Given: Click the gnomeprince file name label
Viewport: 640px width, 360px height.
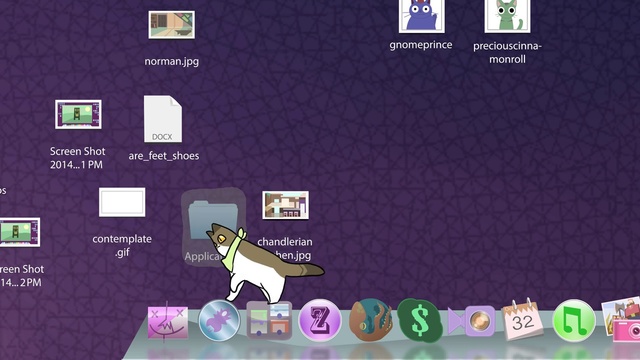Looking at the screenshot, I should tap(421, 45).
